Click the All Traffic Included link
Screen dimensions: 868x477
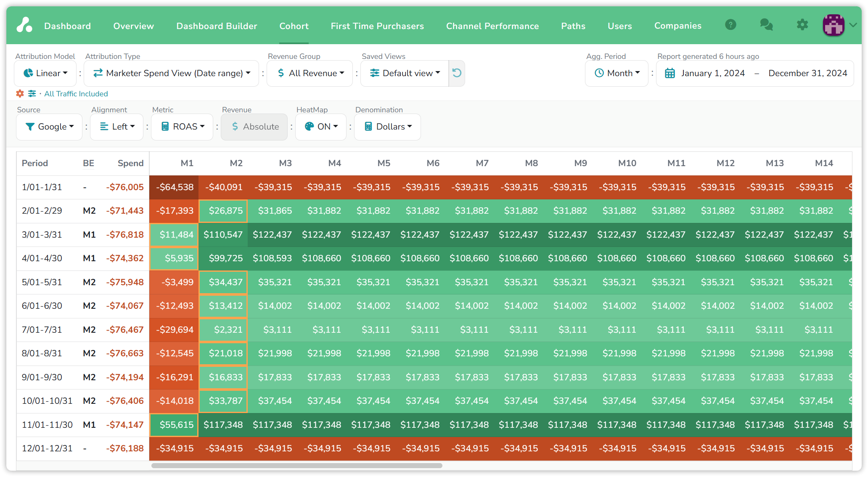pos(76,94)
